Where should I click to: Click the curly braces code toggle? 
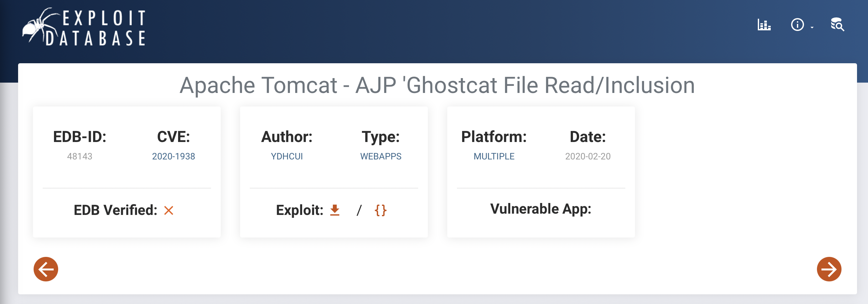click(x=380, y=210)
